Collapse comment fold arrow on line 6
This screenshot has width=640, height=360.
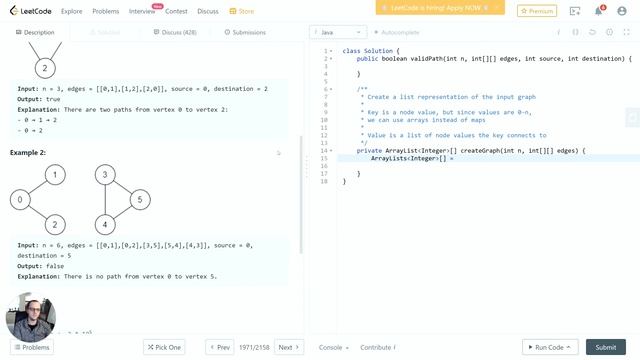coord(331,89)
